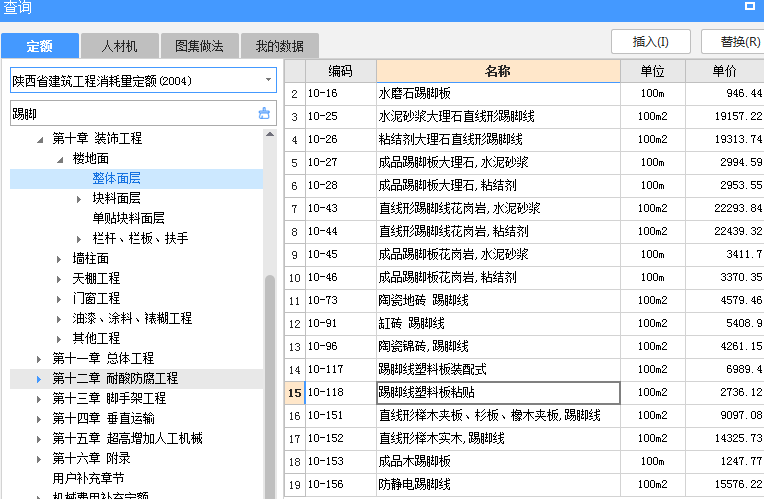Click code cell 10-151
Viewport: 764px width, 499px height.
click(341, 415)
